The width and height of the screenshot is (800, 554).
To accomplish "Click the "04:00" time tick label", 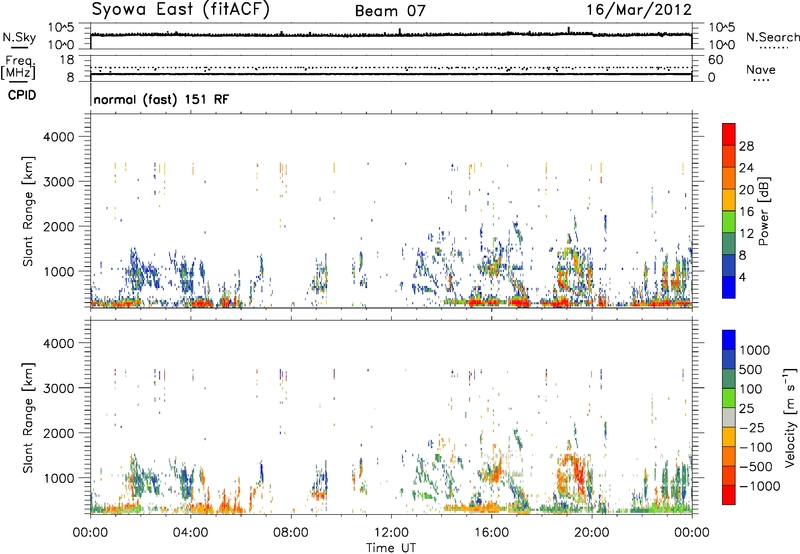I will (x=191, y=533).
